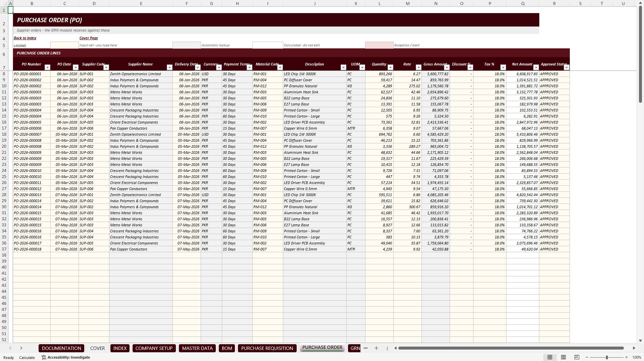Click the next sheet navigation arrow
Viewport: 644px width, 361px height.
coord(21,348)
